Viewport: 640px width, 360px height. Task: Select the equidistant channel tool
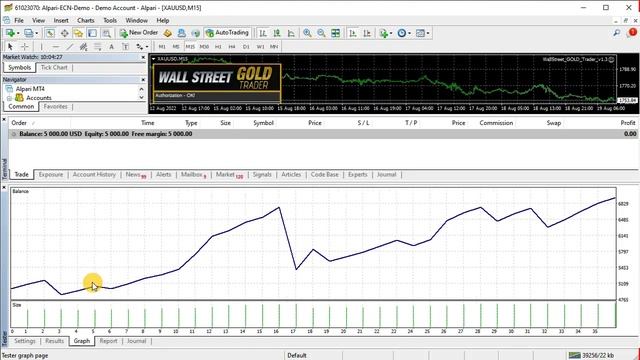coord(83,47)
